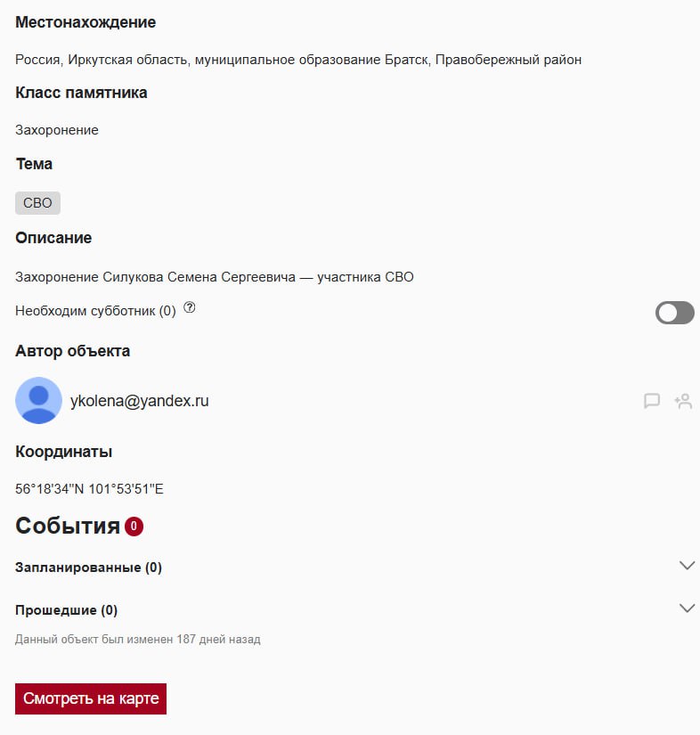Click the burial description text
The image size is (700, 735).
pyautogui.click(x=214, y=277)
